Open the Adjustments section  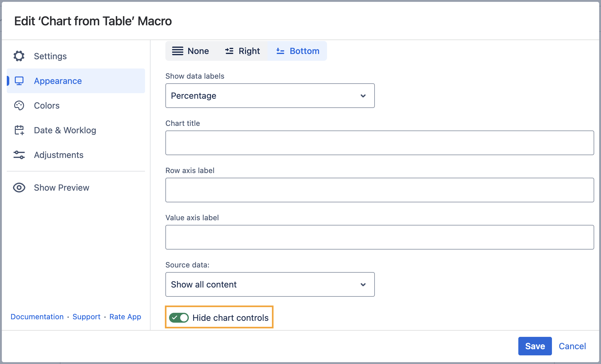(59, 155)
